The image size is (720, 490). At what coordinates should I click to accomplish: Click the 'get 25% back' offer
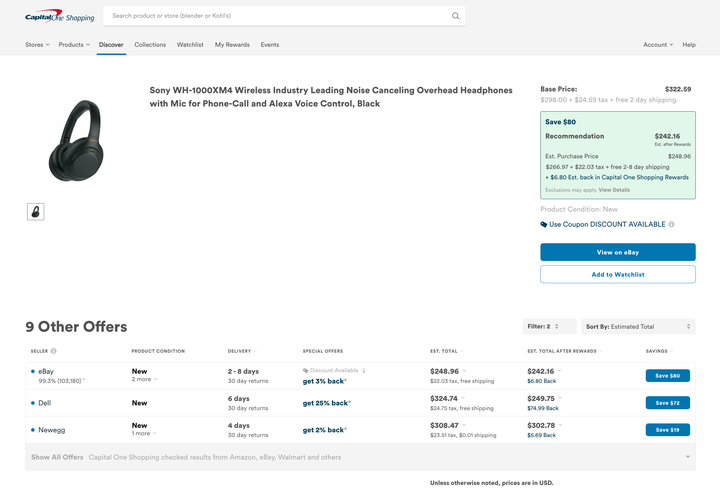[326, 403]
